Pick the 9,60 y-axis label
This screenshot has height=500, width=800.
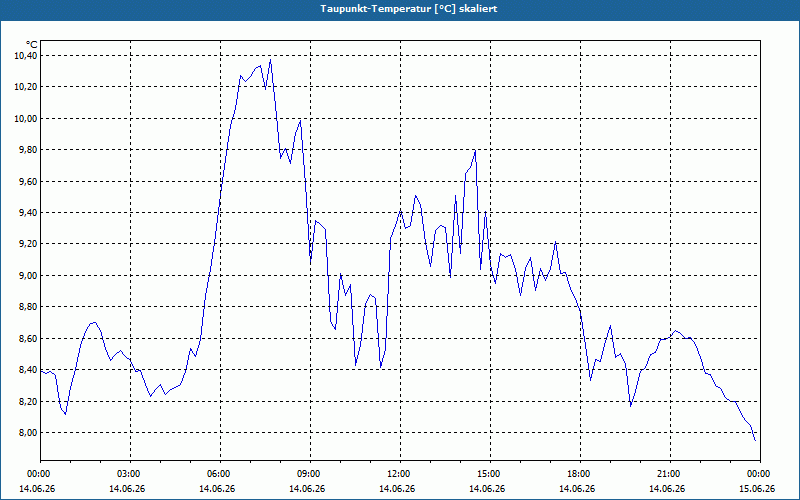(29, 182)
